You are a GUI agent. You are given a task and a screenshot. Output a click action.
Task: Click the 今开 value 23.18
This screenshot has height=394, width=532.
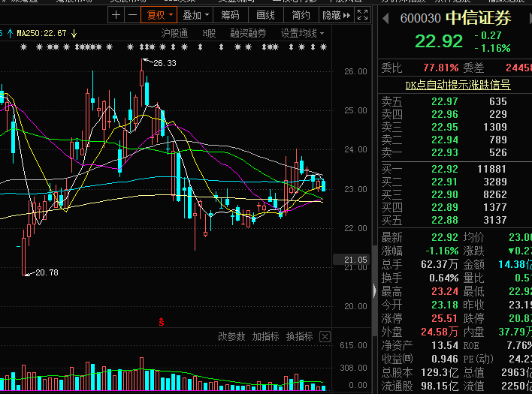pyautogui.click(x=445, y=305)
